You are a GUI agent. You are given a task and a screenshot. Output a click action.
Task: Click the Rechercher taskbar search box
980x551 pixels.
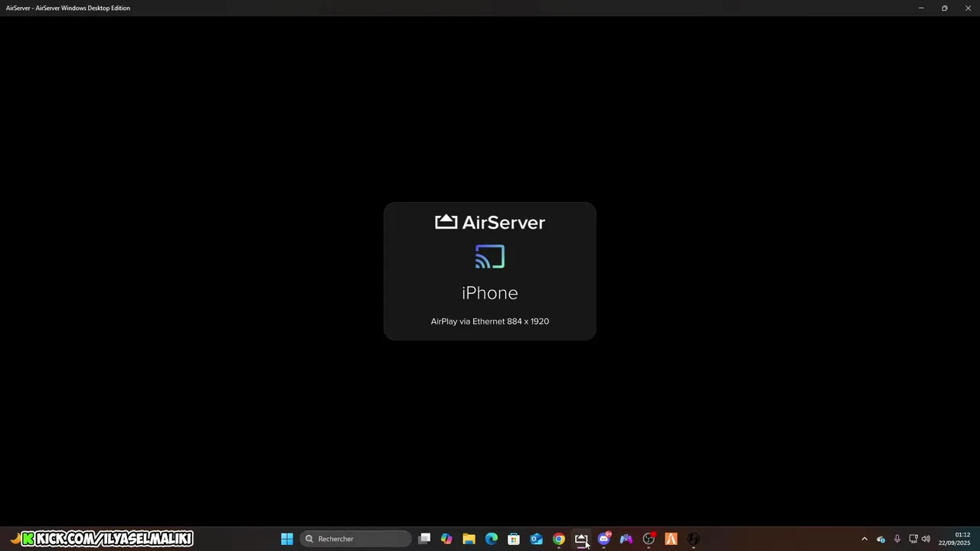(x=356, y=539)
